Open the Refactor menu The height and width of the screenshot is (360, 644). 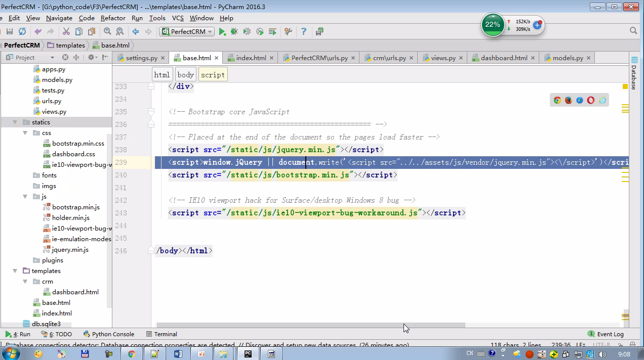coord(113,18)
